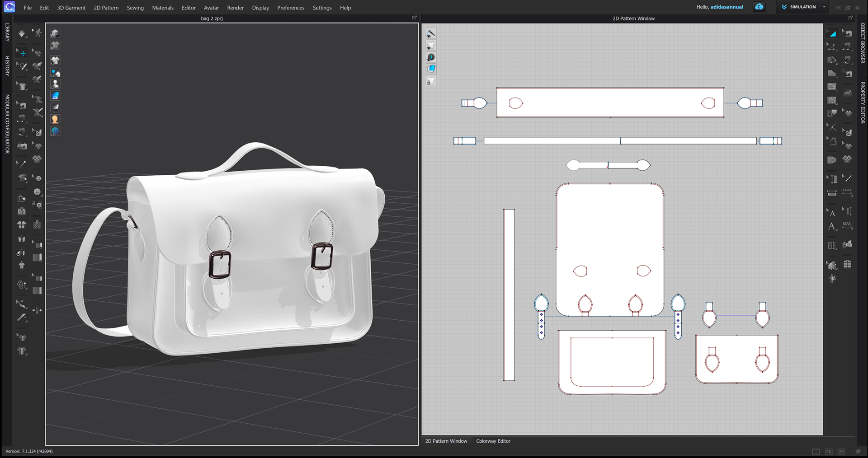Screen dimensions: 868x458
Task: Select the Simulate tool in the 3D toolbar
Action: click(22, 33)
